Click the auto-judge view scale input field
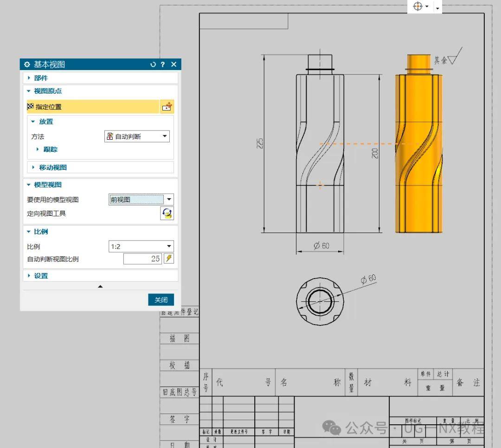 point(142,259)
